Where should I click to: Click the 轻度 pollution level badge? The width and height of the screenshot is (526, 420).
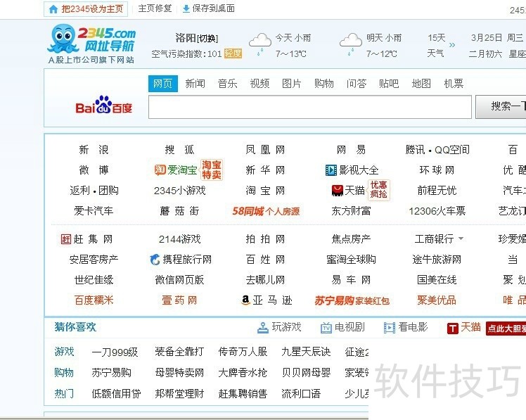(x=233, y=53)
